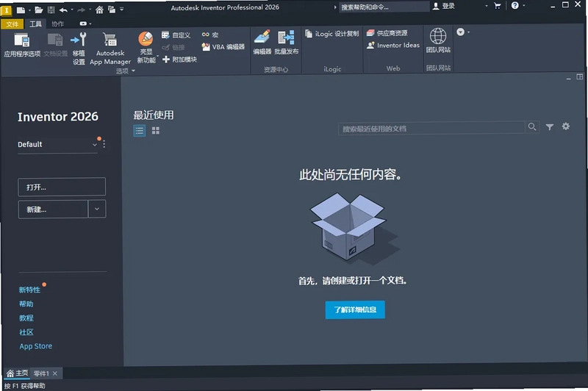Expand Customize Quick Access Toolbar arrow
588x391 pixels.
122,10
